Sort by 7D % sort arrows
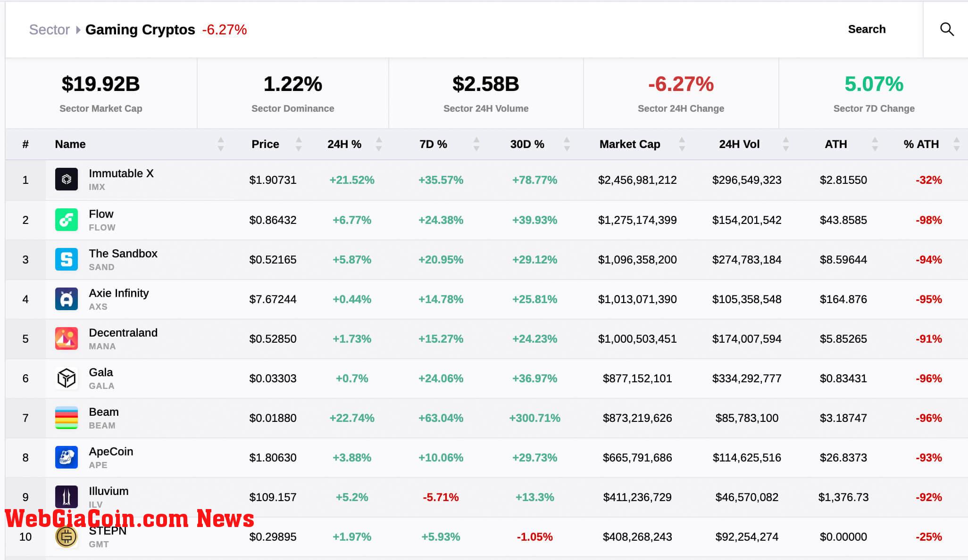The image size is (968, 560). tap(476, 144)
